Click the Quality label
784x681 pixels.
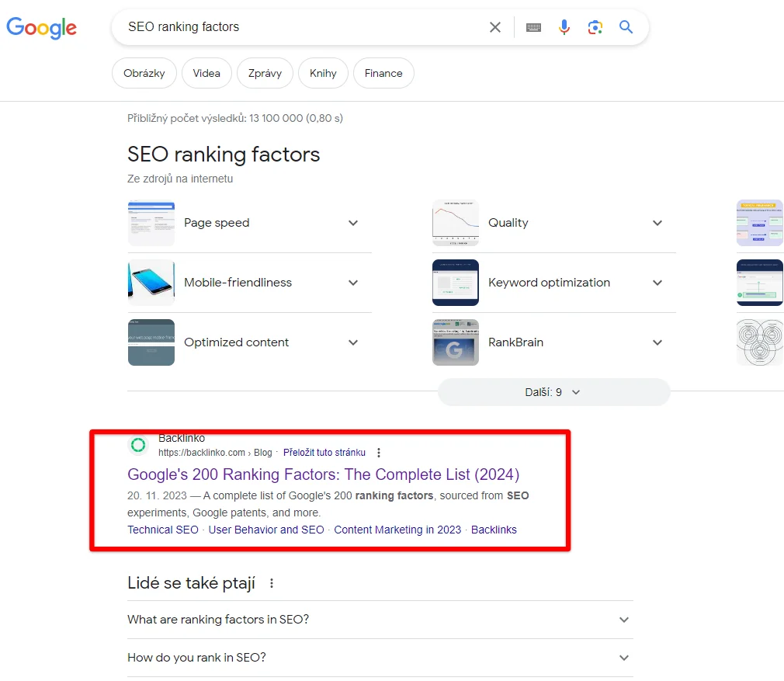pos(508,223)
